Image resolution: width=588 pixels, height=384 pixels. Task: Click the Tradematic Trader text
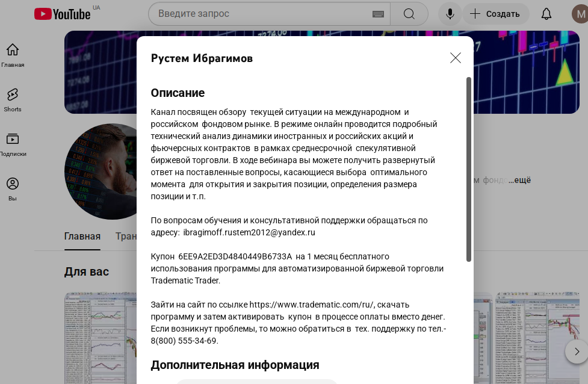pos(185,280)
